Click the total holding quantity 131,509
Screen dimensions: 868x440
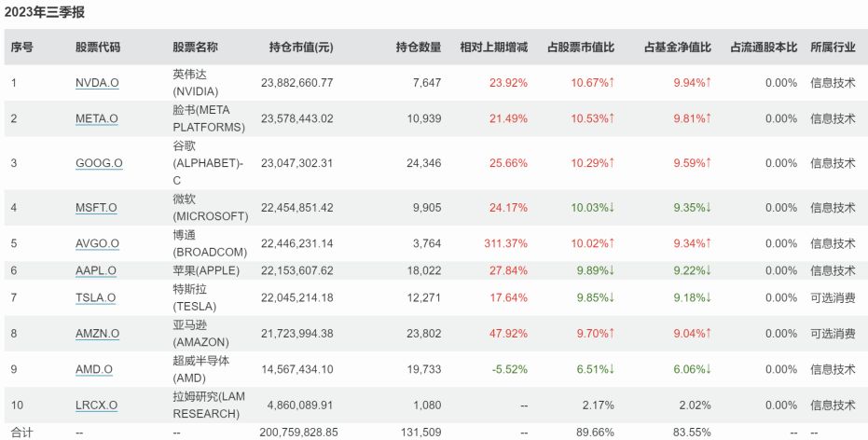423,433
